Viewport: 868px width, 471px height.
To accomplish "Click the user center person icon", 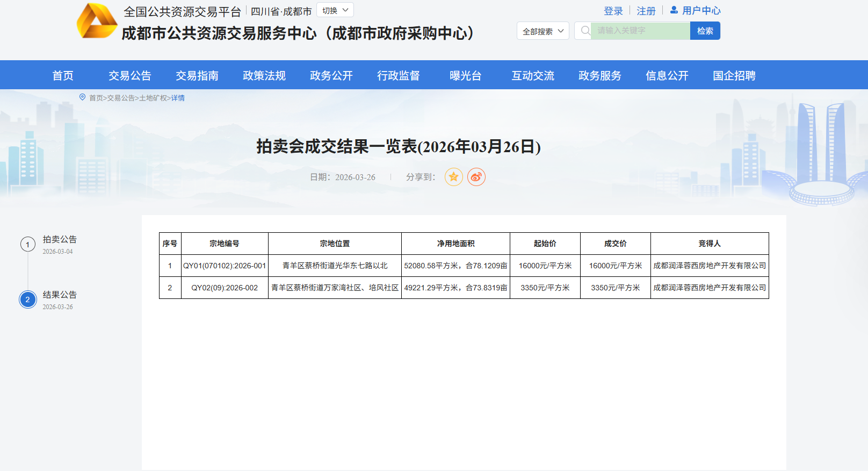I will pyautogui.click(x=674, y=10).
